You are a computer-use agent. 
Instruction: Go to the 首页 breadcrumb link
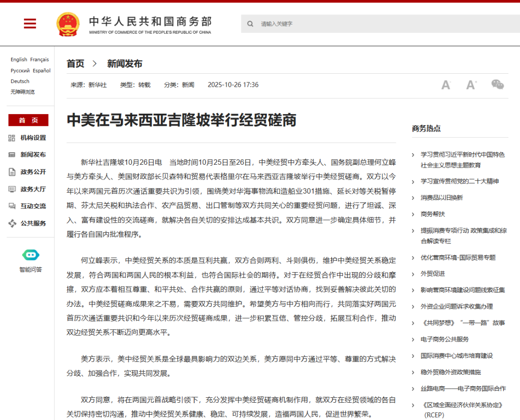75,63
